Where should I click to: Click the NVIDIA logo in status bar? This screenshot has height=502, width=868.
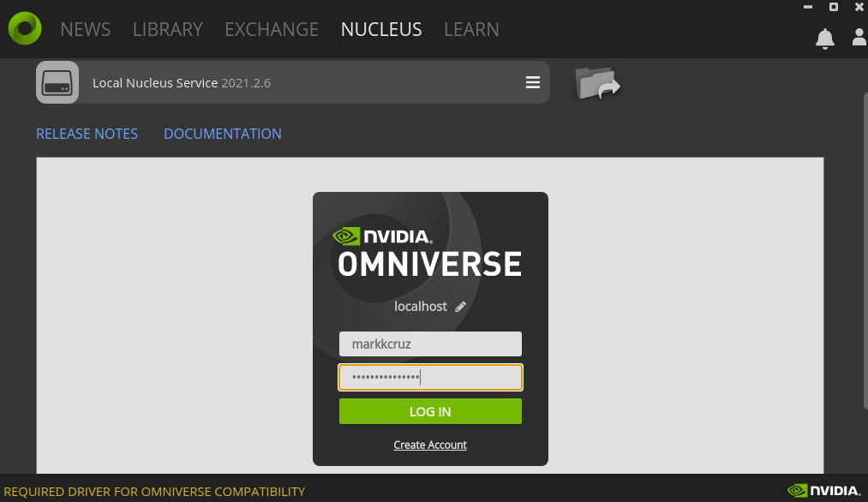823,490
